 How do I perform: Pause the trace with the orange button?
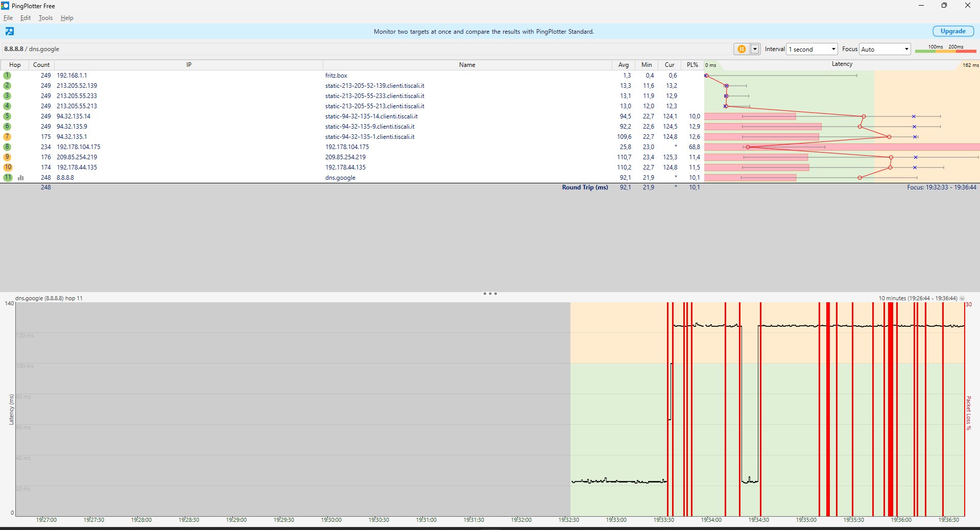[x=741, y=49]
